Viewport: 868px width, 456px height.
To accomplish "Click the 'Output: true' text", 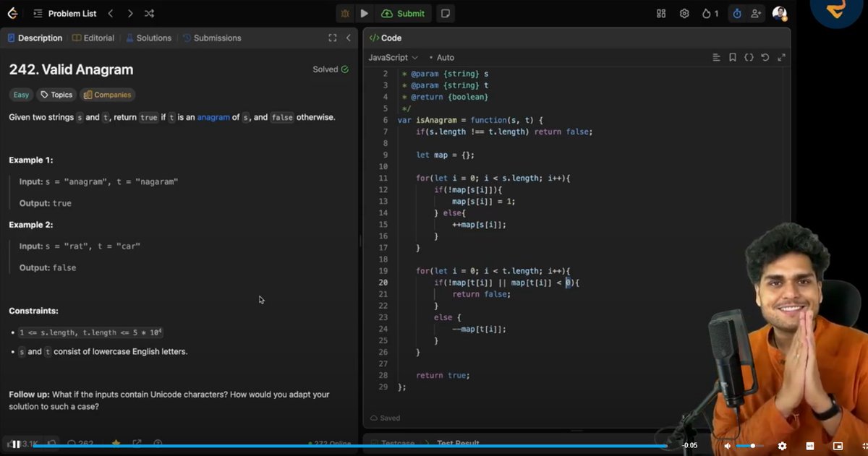I will [45, 203].
